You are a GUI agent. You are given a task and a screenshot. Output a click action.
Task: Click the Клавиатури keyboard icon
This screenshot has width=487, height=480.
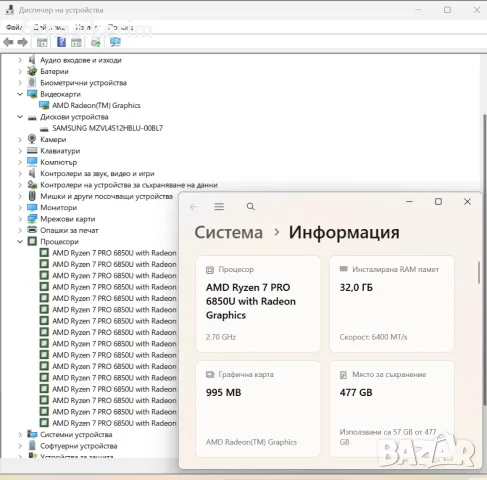[32, 150]
